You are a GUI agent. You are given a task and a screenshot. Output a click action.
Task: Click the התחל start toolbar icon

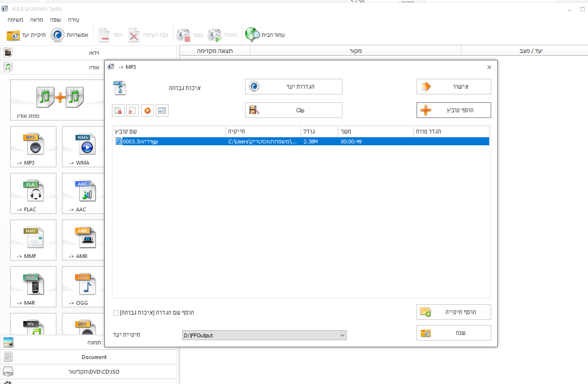222,35
